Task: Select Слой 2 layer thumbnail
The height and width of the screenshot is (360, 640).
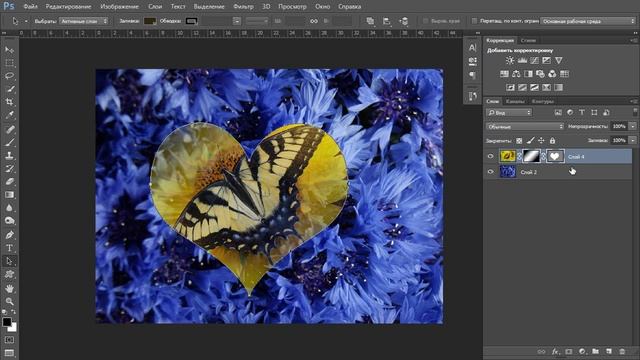Action: pyautogui.click(x=508, y=172)
